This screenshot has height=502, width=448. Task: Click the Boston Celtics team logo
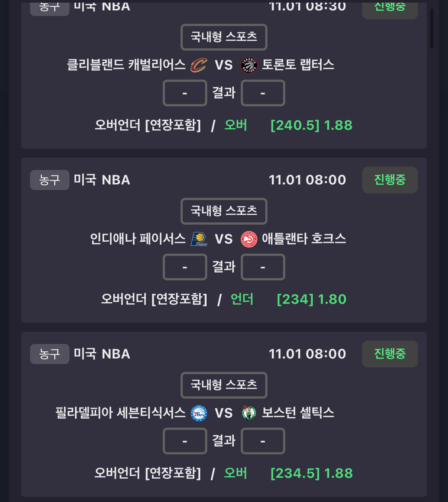click(x=249, y=413)
